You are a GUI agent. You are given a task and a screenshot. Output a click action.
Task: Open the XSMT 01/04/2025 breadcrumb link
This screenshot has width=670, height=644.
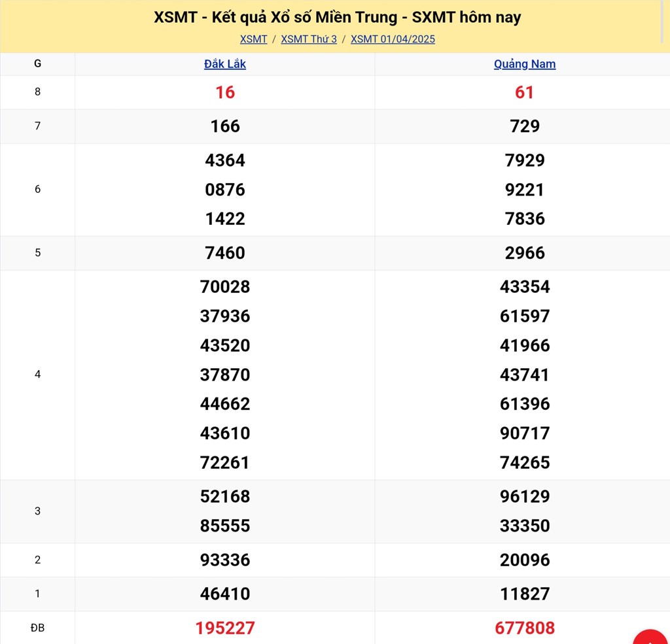click(x=393, y=39)
